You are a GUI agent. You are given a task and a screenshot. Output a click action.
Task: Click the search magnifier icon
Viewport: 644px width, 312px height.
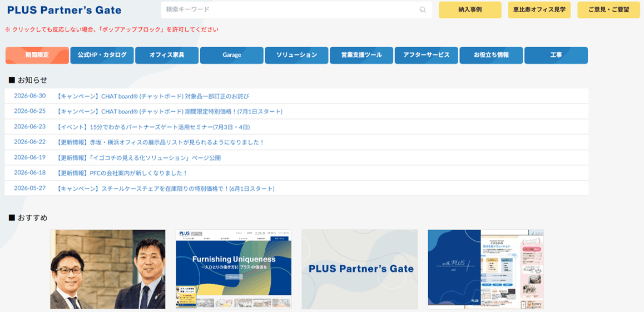tap(423, 10)
